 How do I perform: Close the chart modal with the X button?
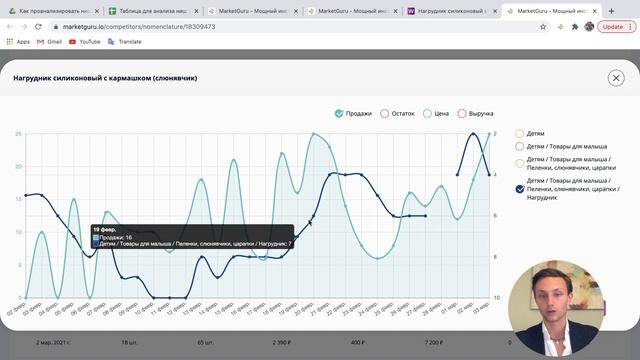tap(616, 78)
